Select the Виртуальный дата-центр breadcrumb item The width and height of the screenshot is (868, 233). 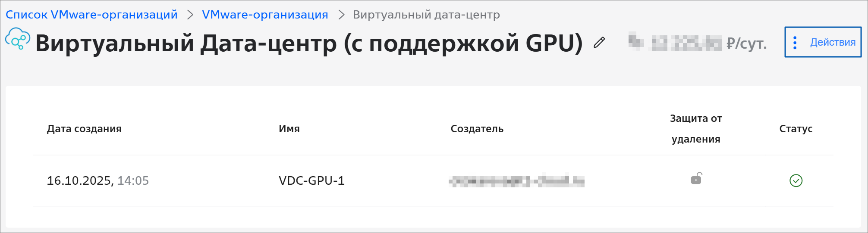(x=426, y=15)
